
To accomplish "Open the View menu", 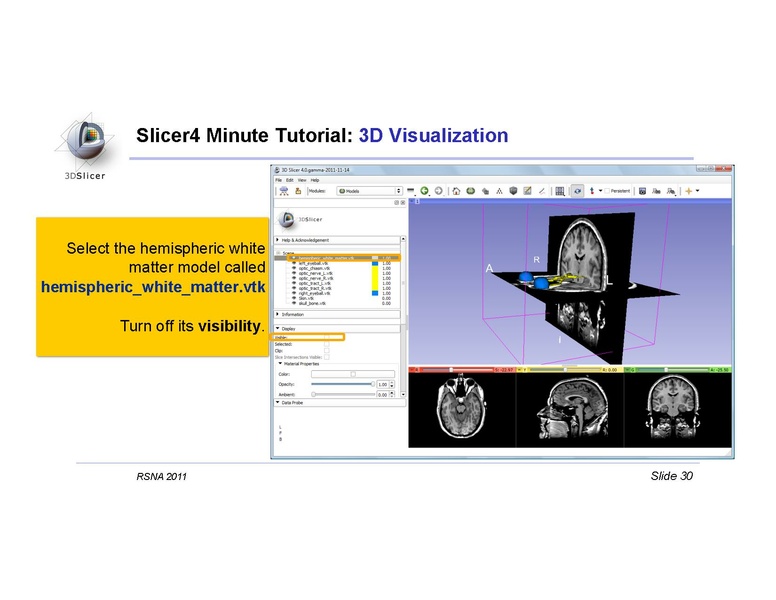I will coord(302,180).
